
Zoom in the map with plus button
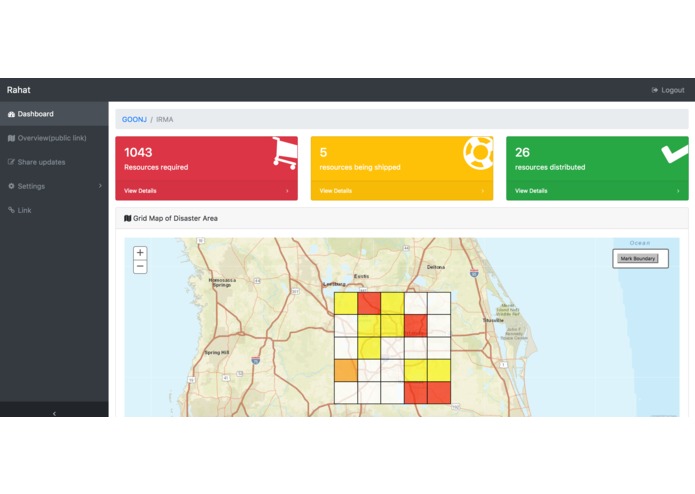coord(140,253)
